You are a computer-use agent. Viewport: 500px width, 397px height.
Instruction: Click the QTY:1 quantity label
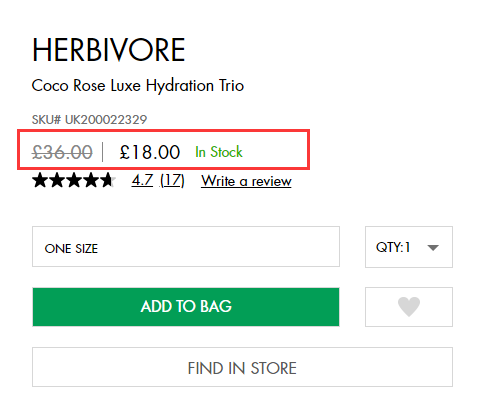(x=393, y=247)
